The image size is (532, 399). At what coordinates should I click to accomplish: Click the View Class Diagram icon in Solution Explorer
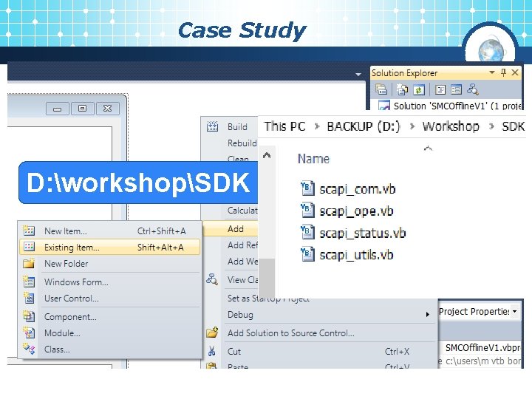coord(473,89)
